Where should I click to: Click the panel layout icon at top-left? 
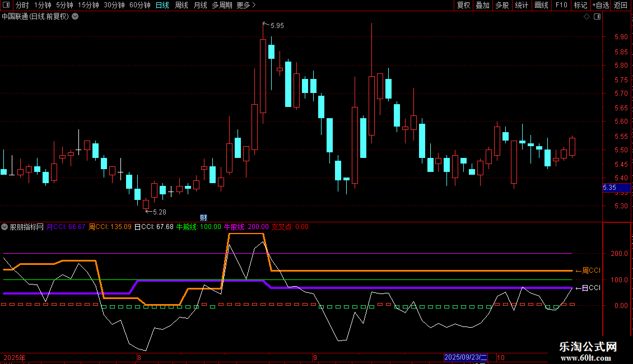6,5
